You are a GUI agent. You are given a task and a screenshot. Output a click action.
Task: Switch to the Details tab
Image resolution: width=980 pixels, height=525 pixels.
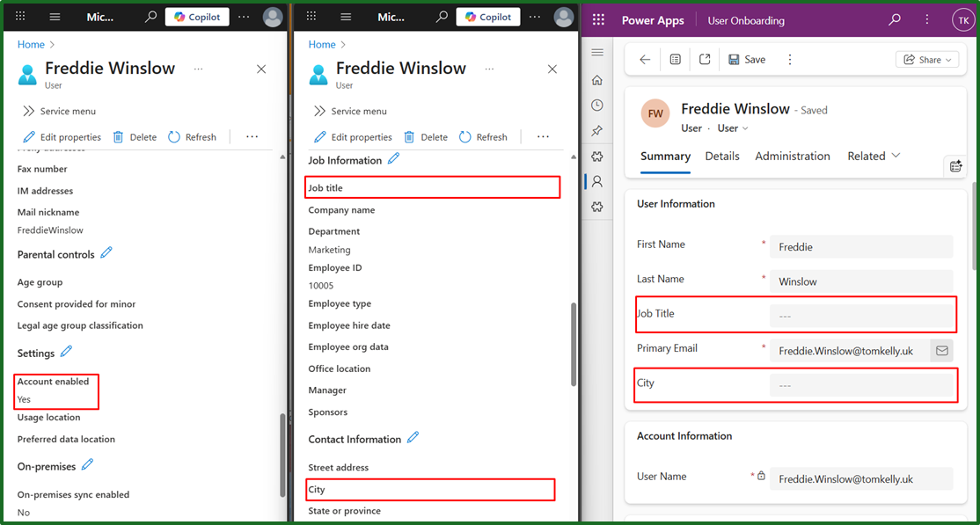point(722,157)
